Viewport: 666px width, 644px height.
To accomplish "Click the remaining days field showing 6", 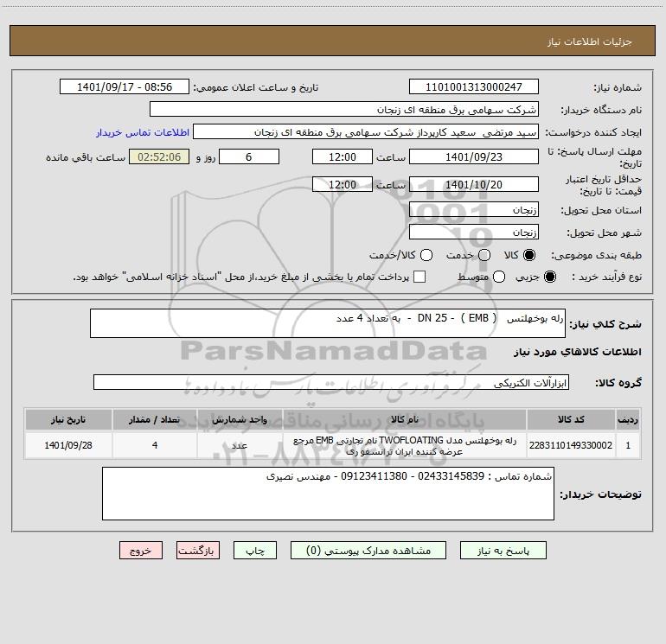I will pyautogui.click(x=249, y=156).
